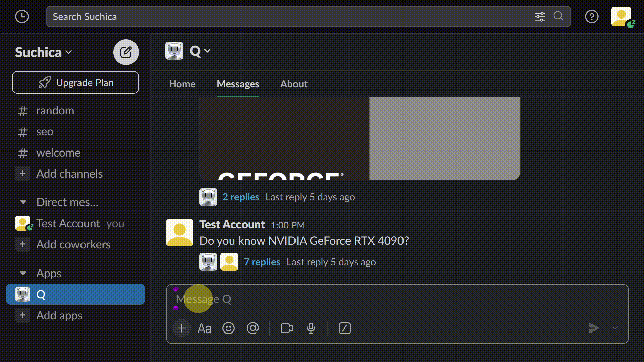The height and width of the screenshot is (362, 644).
Task: Click the send arrow icon
Action: point(594,328)
